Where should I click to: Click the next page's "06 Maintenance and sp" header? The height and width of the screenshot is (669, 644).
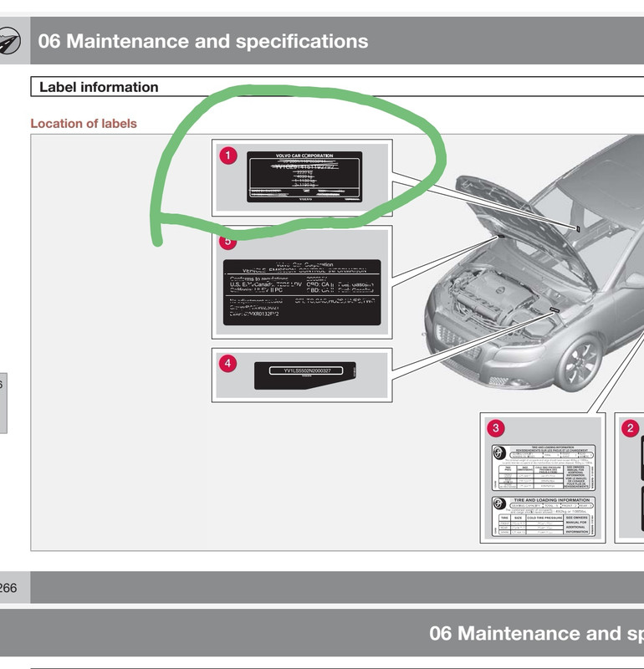pos(536,633)
